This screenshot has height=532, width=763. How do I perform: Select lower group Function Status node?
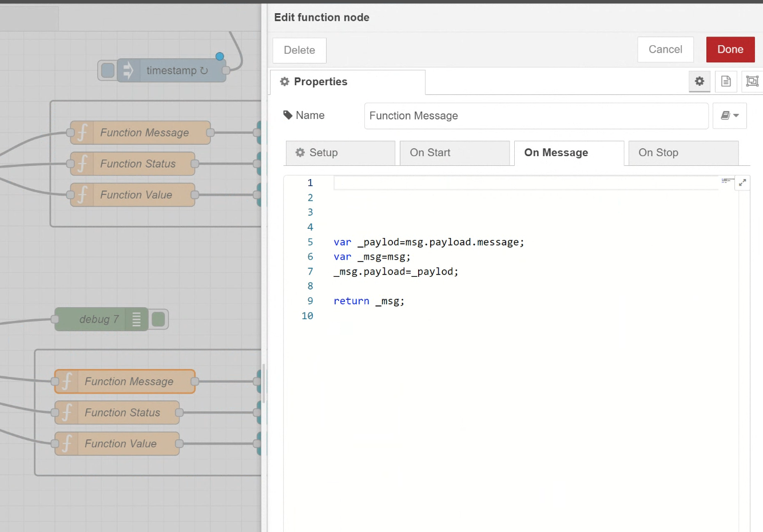point(117,412)
